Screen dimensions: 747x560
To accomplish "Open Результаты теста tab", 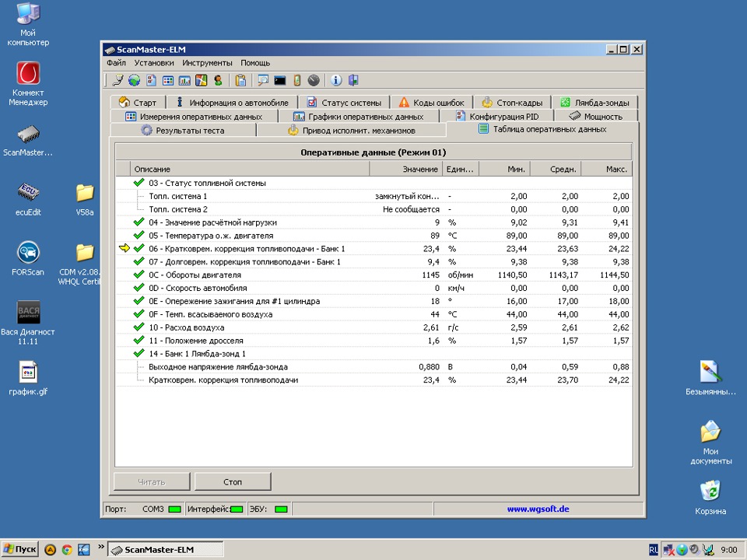I will click(184, 130).
